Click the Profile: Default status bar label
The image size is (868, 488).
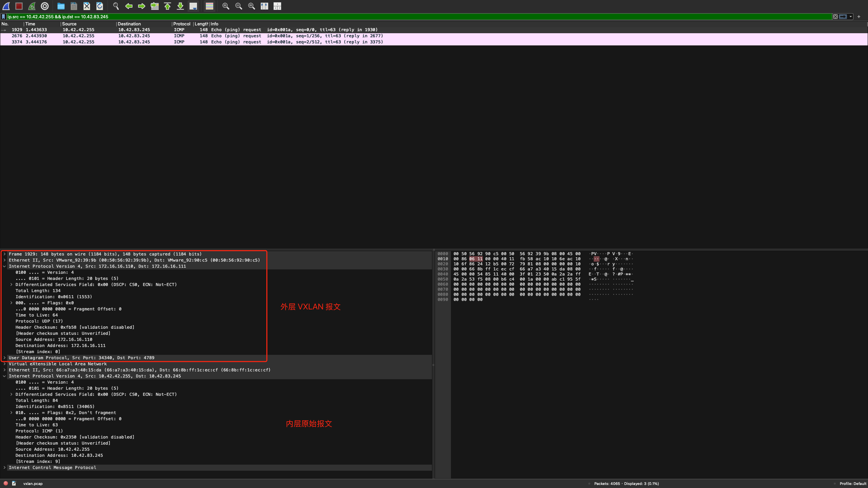click(x=853, y=484)
